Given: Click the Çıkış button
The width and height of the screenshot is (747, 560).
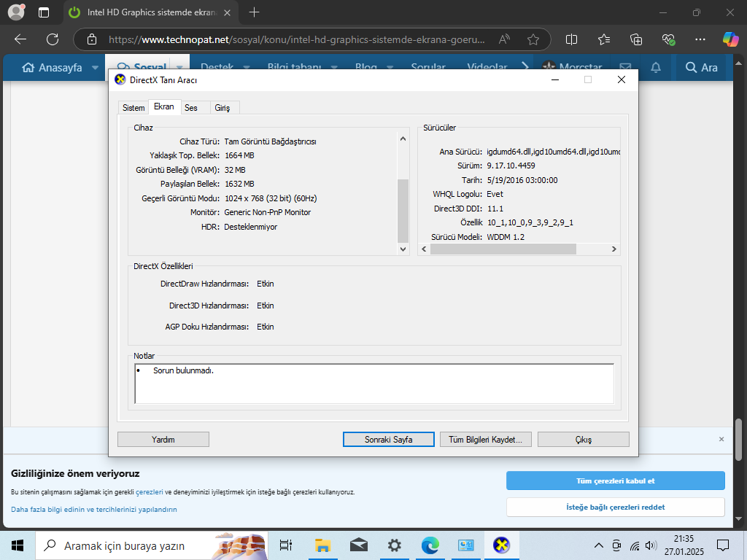Looking at the screenshot, I should pos(583,440).
